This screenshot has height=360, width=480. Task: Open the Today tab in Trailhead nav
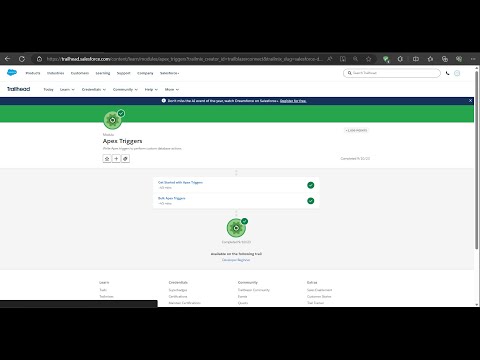[x=48, y=89]
